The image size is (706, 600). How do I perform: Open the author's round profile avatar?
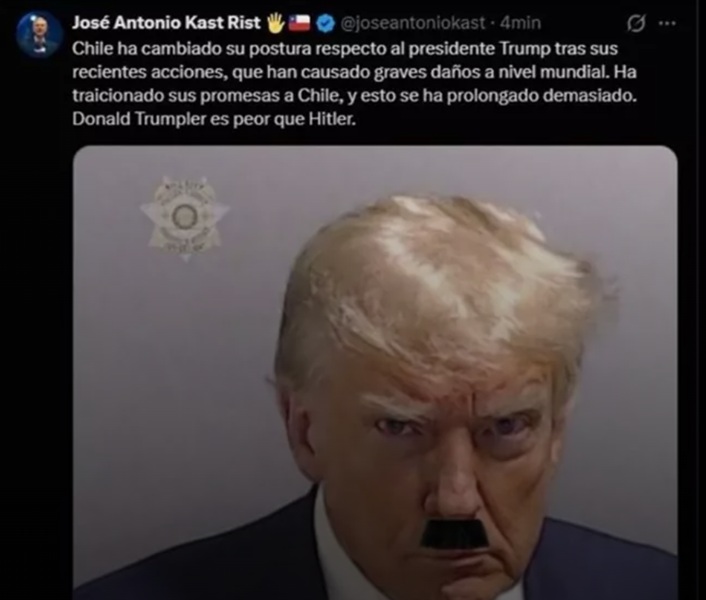tap(39, 34)
